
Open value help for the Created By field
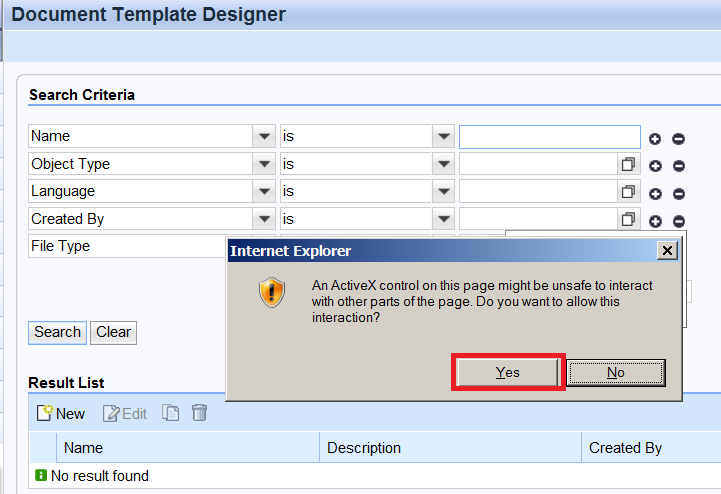click(x=628, y=219)
